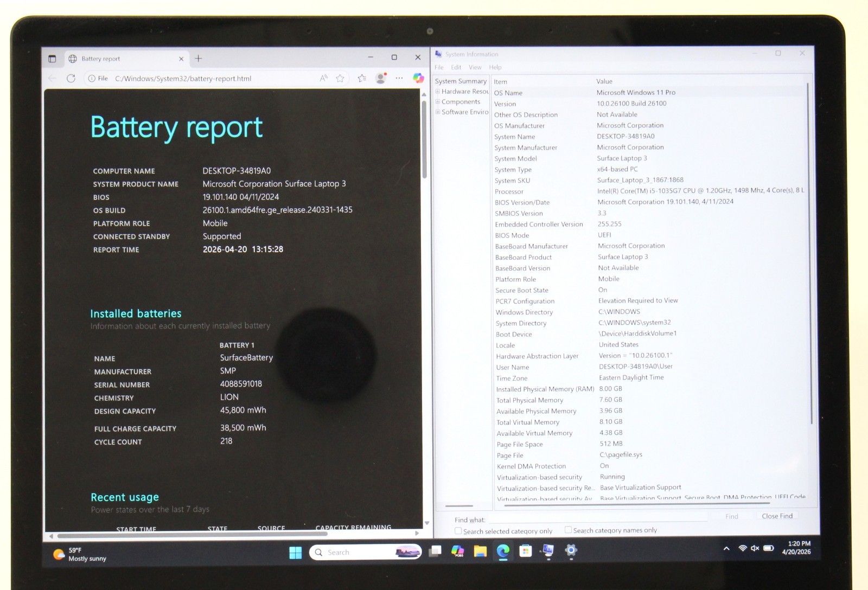
Task: Reload the battery report page
Action: [71, 79]
